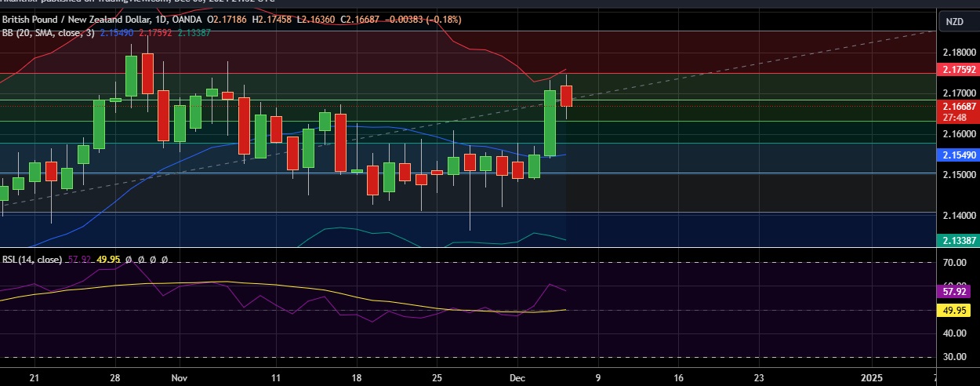This screenshot has height=386, width=980.
Task: Click the blue 2.15490 basis price label
Action: pyautogui.click(x=957, y=155)
